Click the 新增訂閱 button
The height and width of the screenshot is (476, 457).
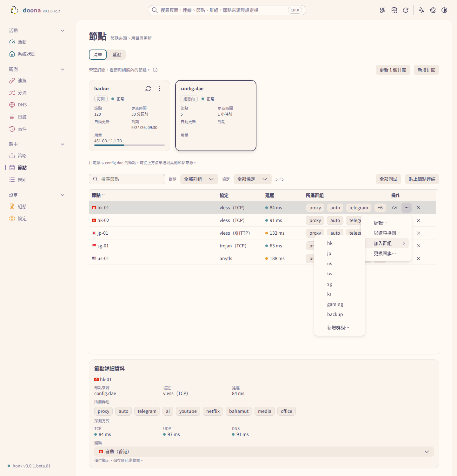pos(427,70)
